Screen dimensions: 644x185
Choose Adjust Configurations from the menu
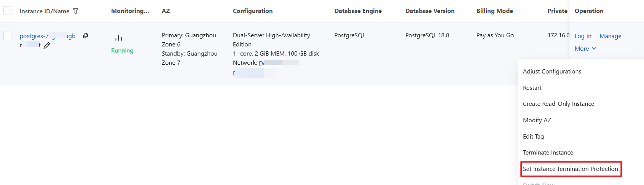[552, 72]
